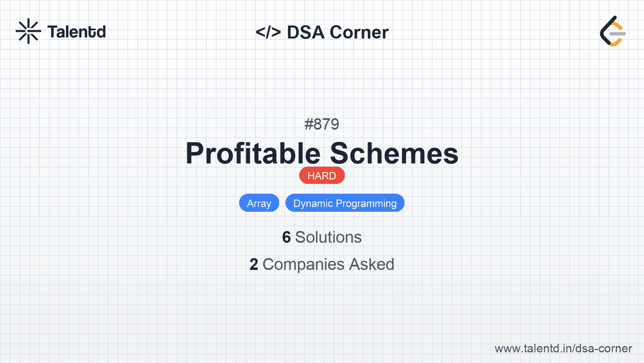Click the code brackets symbol
Viewport: 644px width, 363px height.
point(268,32)
